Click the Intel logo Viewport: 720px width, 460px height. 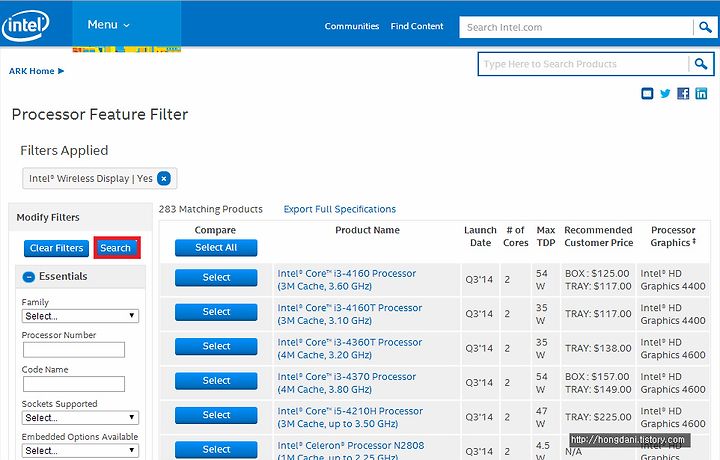click(x=25, y=24)
